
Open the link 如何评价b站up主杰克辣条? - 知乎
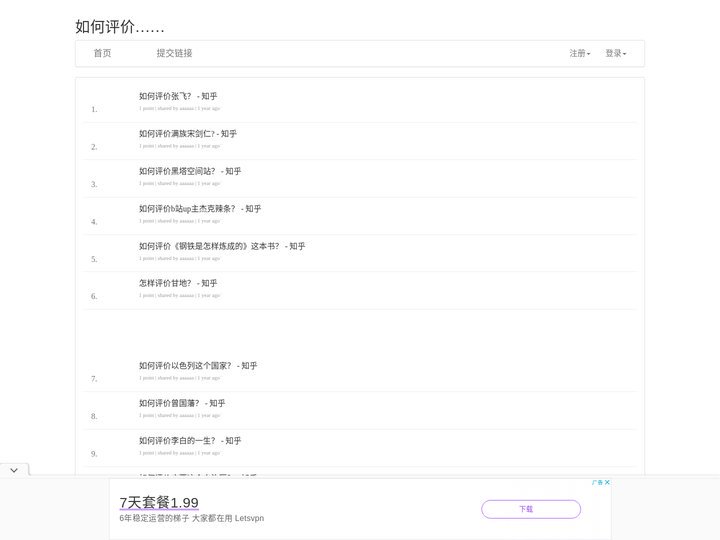(x=200, y=209)
